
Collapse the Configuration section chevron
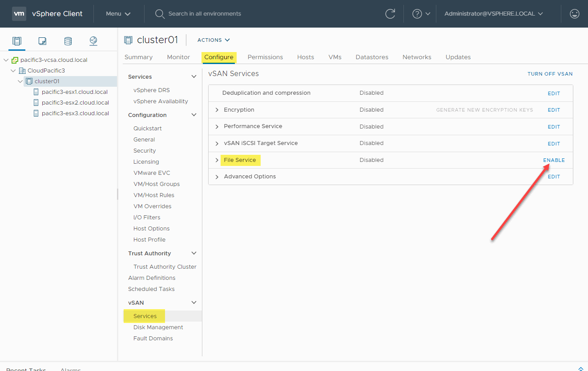coord(194,115)
